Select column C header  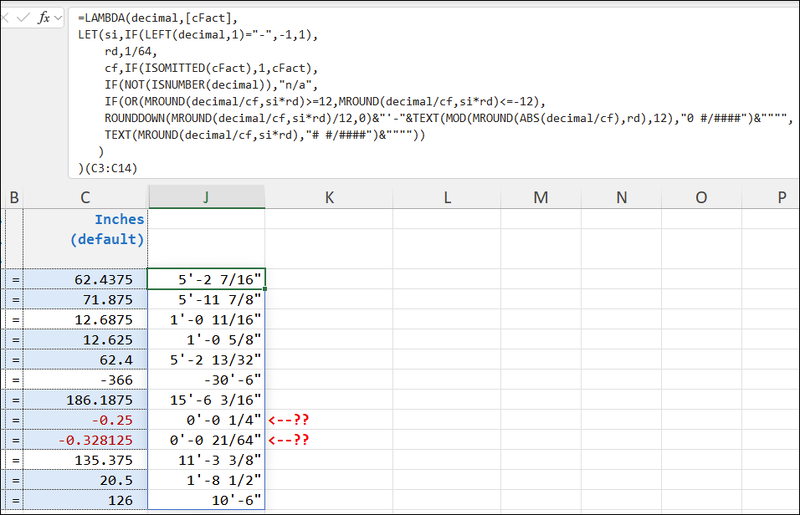85,197
